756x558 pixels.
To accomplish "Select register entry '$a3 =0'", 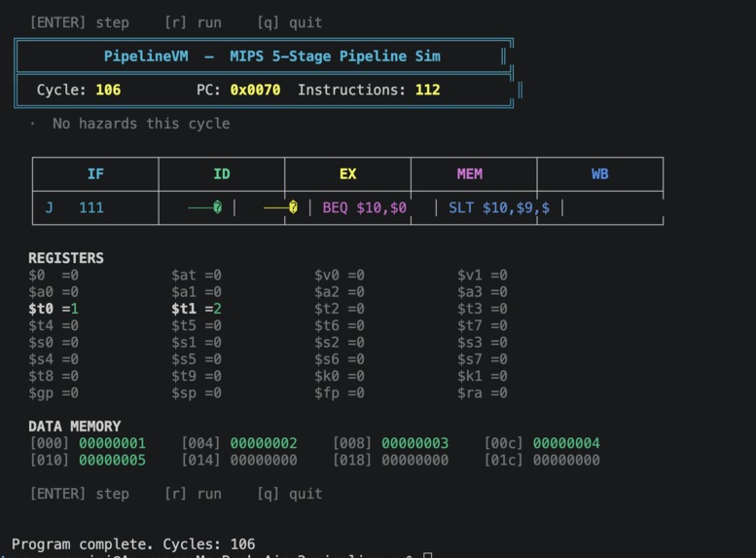I will (483, 292).
